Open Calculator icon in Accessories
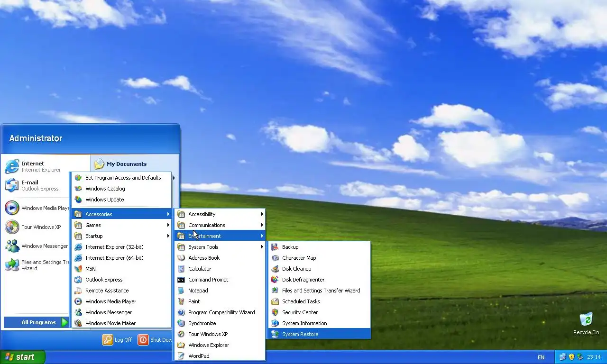This screenshot has width=607, height=364. 181,269
